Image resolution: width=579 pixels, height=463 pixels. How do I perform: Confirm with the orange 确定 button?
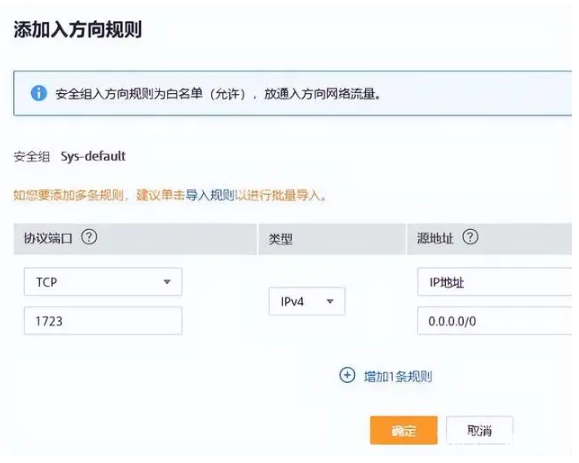tap(404, 430)
